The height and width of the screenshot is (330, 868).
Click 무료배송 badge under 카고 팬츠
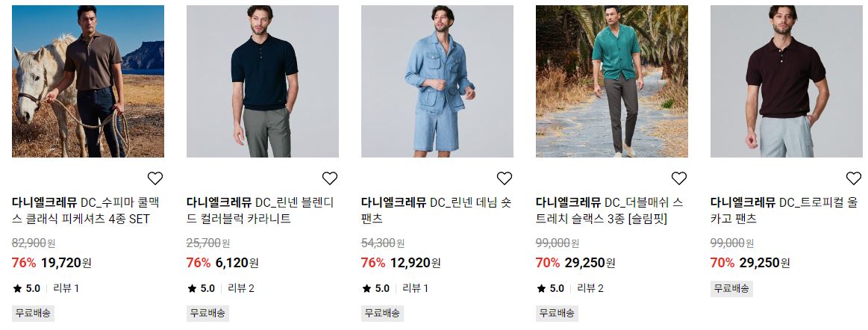(731, 288)
